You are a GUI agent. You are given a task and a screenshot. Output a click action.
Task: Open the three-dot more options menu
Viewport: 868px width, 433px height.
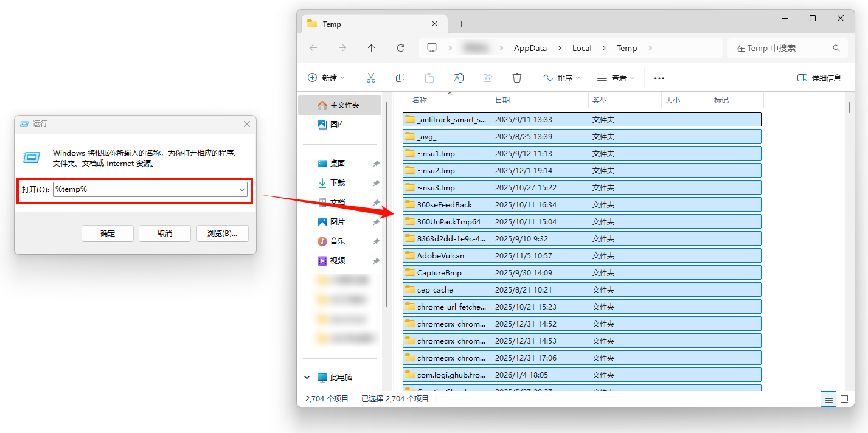[659, 78]
